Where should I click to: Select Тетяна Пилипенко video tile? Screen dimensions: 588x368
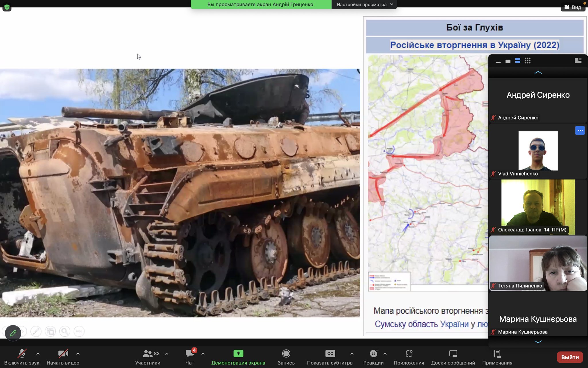538,263
